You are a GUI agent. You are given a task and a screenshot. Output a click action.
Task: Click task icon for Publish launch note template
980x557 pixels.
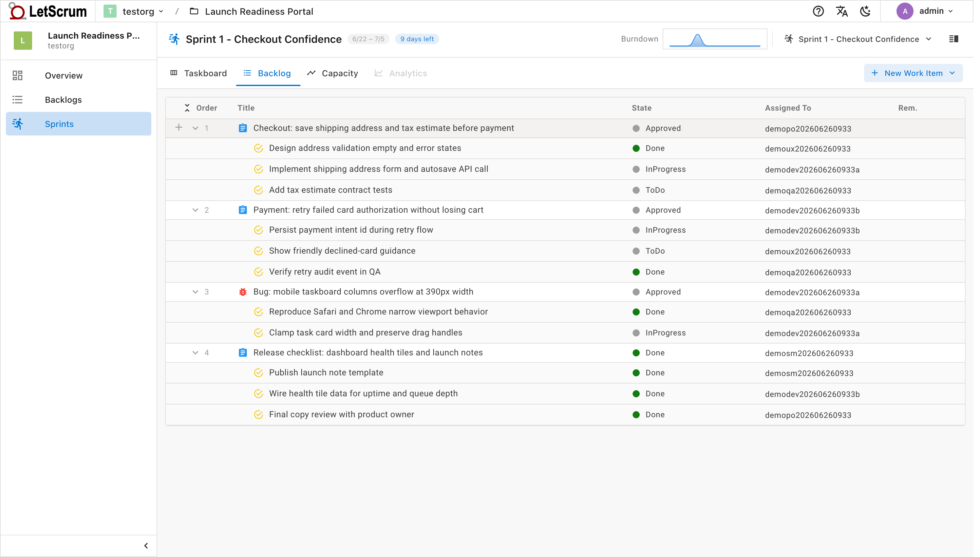click(259, 373)
